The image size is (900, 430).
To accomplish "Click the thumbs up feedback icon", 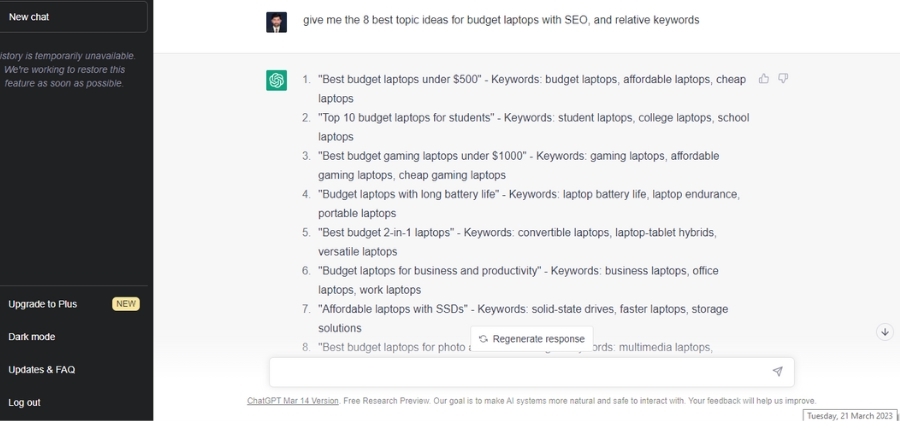I will 763,79.
